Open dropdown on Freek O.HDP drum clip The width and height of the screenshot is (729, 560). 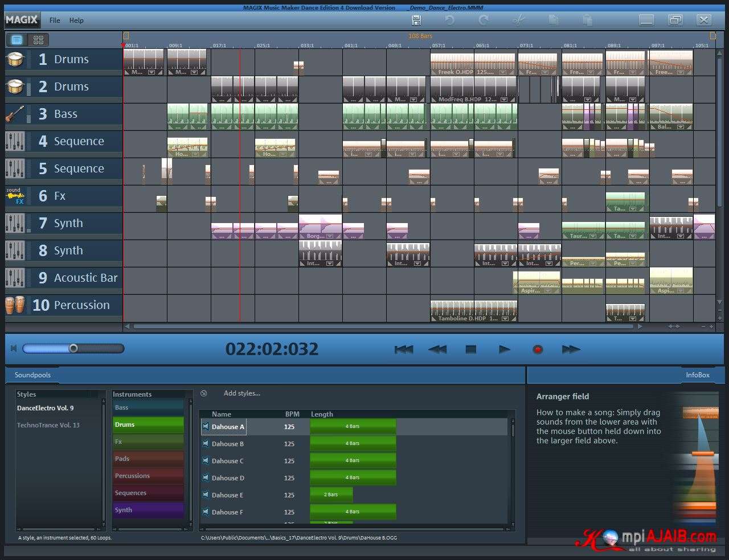click(502, 72)
